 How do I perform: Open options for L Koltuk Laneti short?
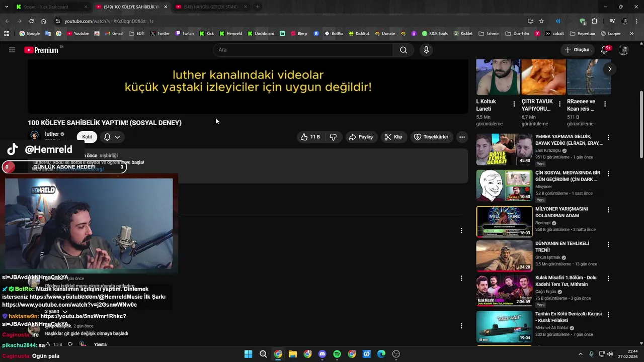click(x=514, y=104)
